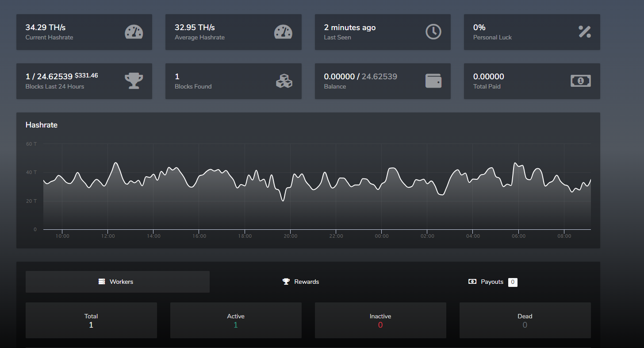Click the 20 T y-axis label
This screenshot has height=348, width=644.
click(x=31, y=201)
